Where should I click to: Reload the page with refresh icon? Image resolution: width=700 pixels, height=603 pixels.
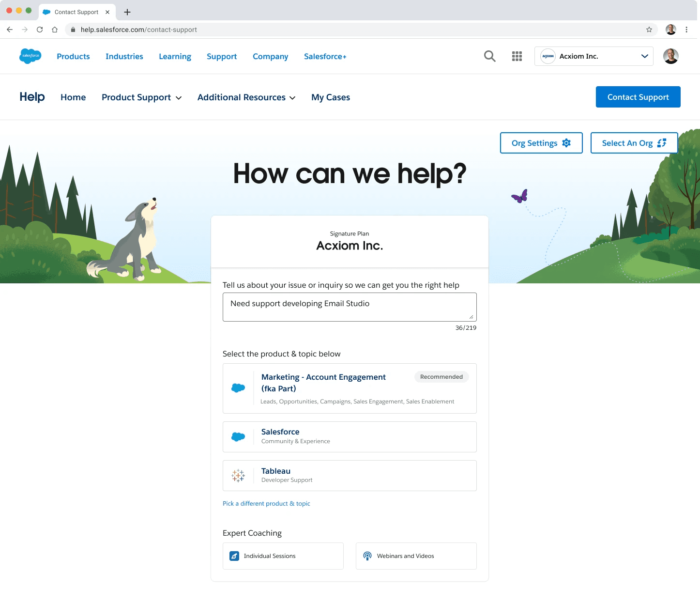(x=40, y=30)
